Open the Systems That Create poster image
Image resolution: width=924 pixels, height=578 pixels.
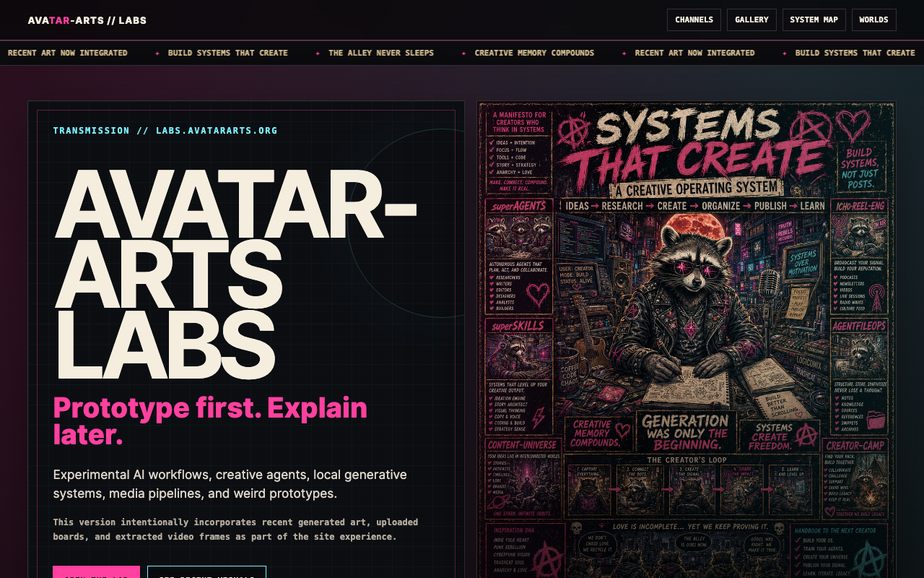tap(687, 340)
